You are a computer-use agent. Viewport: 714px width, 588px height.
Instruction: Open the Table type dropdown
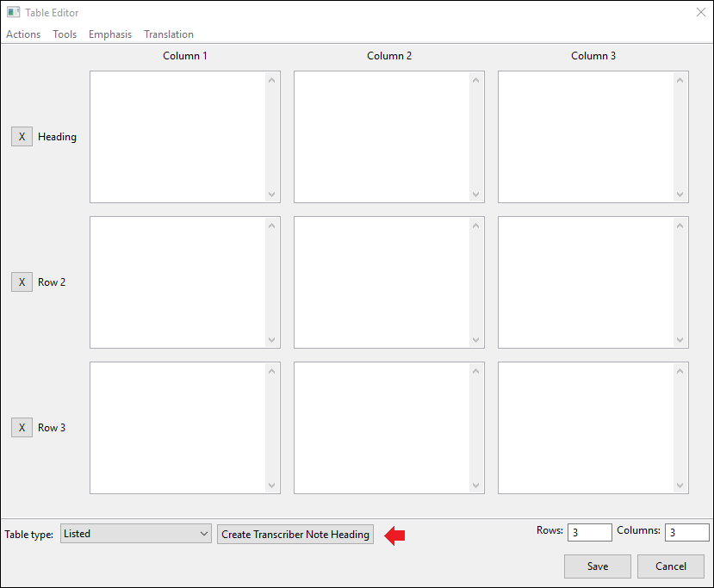coord(136,534)
